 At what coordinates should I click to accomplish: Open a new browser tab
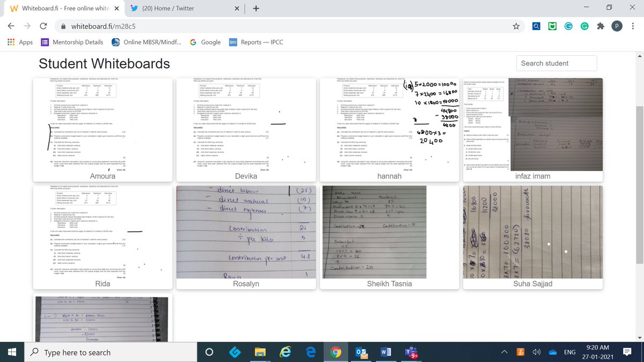256,9
